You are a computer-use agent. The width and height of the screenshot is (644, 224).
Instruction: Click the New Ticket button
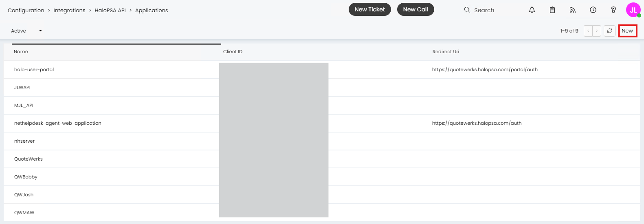pos(369,9)
